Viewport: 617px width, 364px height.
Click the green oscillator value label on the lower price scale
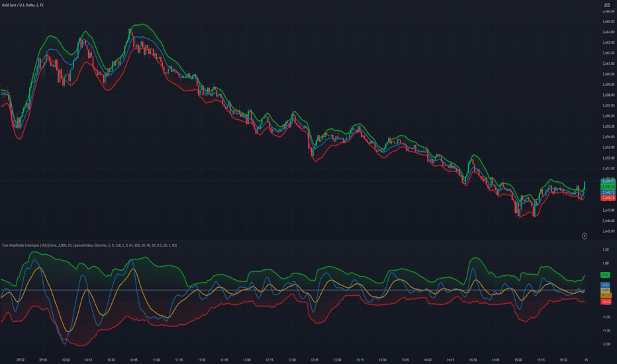tap(606, 275)
